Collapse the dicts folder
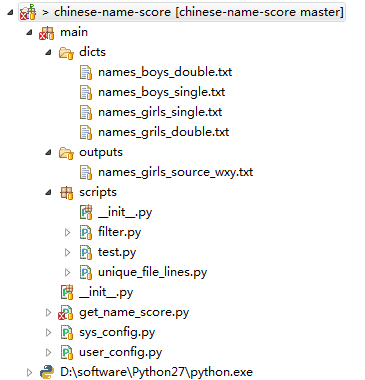 click(x=49, y=52)
